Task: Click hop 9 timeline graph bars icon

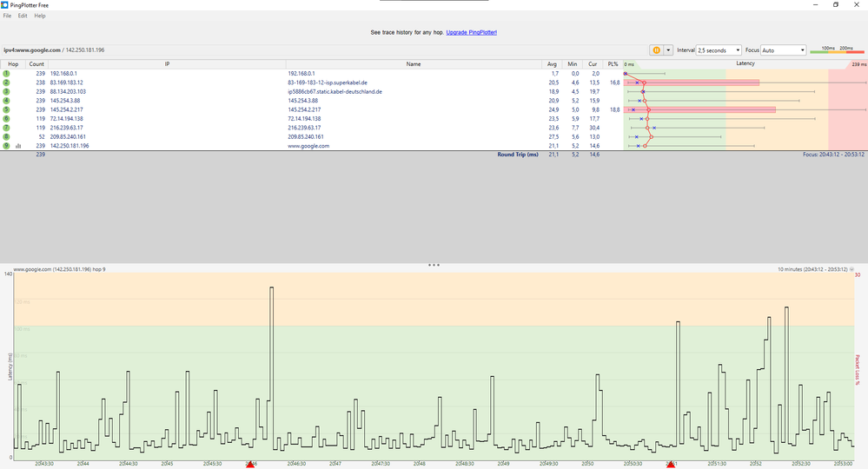Action: [x=18, y=146]
